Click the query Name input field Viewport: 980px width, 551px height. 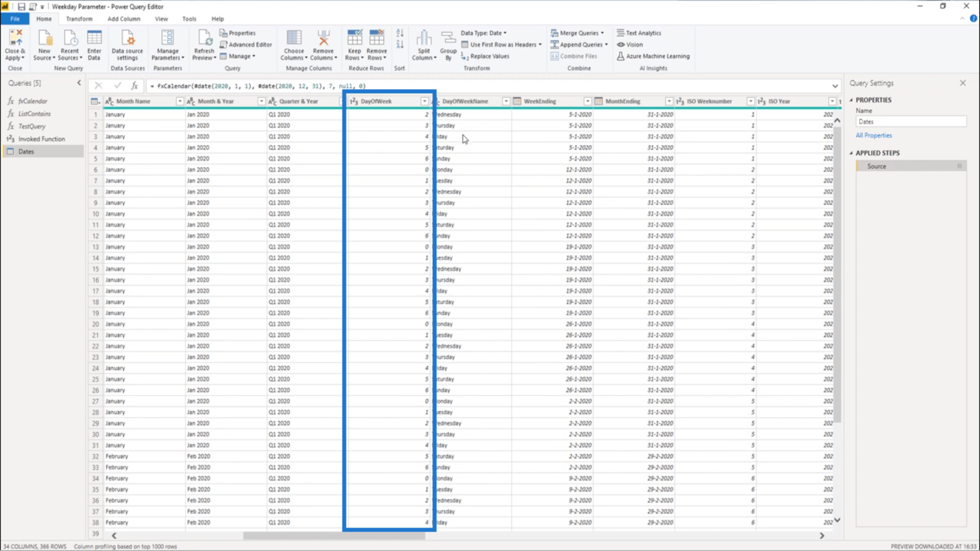[911, 122]
